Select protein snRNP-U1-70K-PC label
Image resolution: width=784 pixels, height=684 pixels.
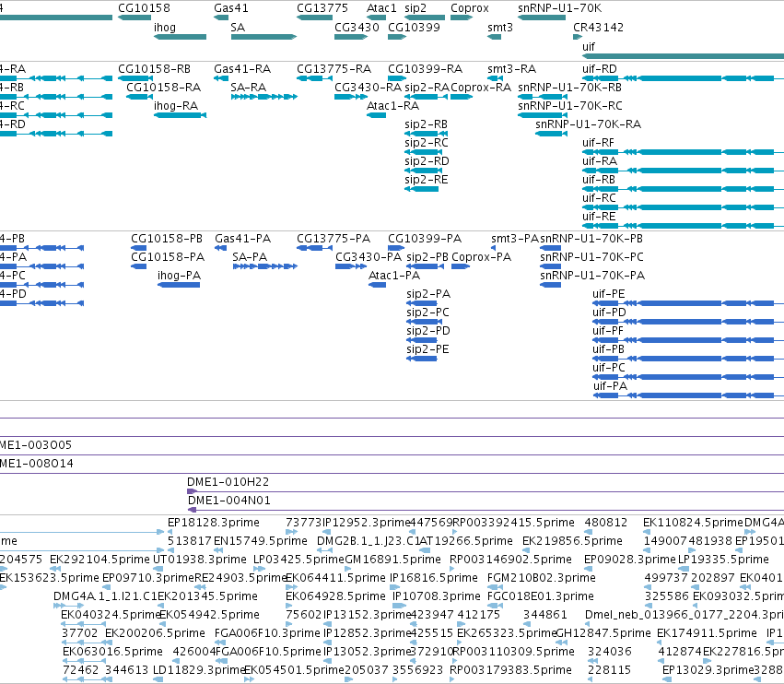[592, 257]
